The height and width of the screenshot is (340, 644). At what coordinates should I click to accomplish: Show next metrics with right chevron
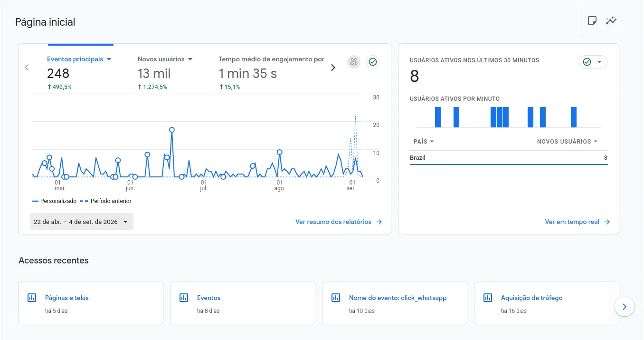pos(333,68)
